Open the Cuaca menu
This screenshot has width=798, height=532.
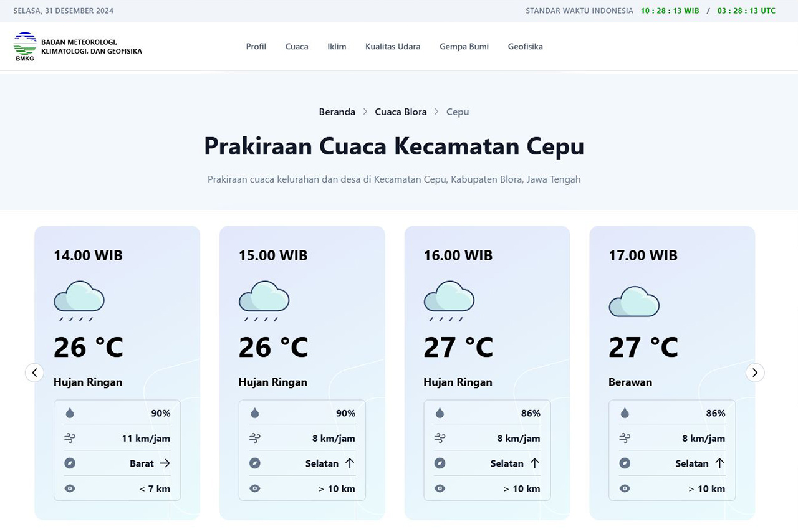297,47
